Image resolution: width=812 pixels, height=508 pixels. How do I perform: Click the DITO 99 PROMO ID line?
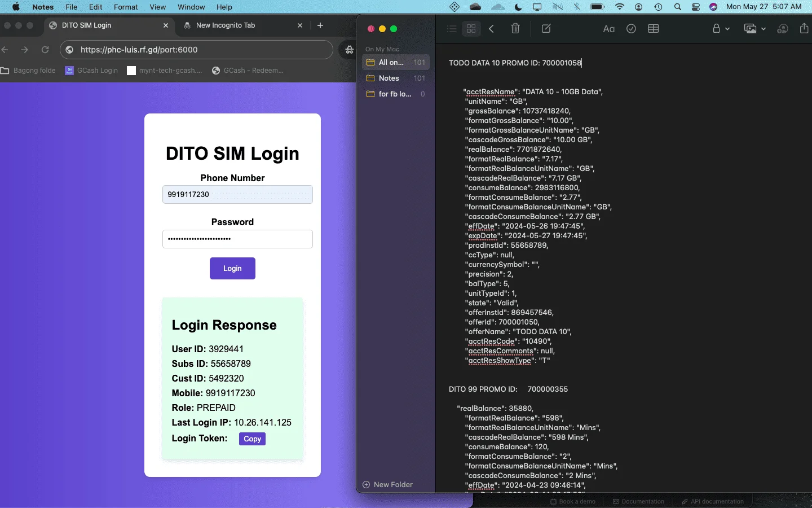click(508, 389)
